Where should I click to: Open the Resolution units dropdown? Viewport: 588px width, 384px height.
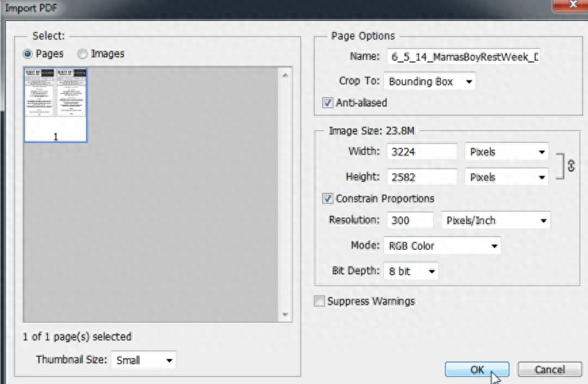pos(496,221)
